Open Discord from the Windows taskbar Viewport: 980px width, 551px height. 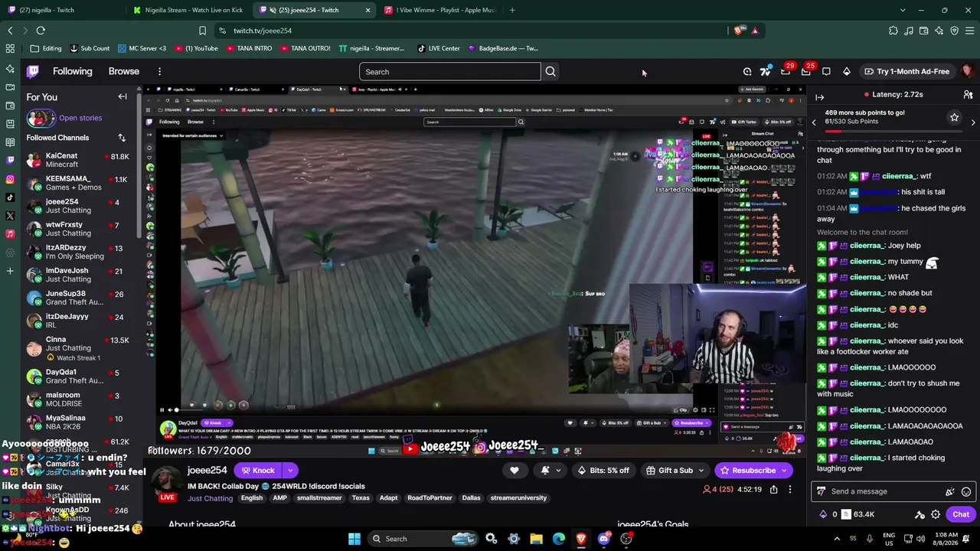pyautogui.click(x=604, y=539)
